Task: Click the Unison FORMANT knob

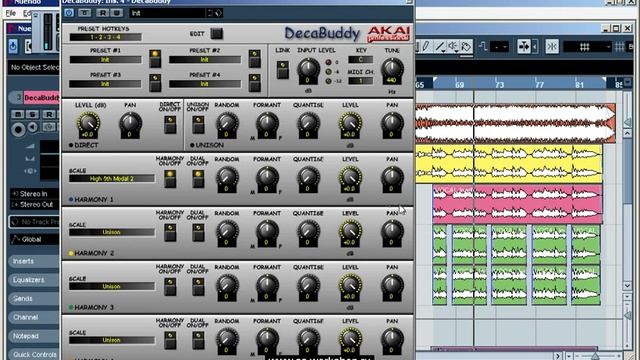Action: coord(267,124)
